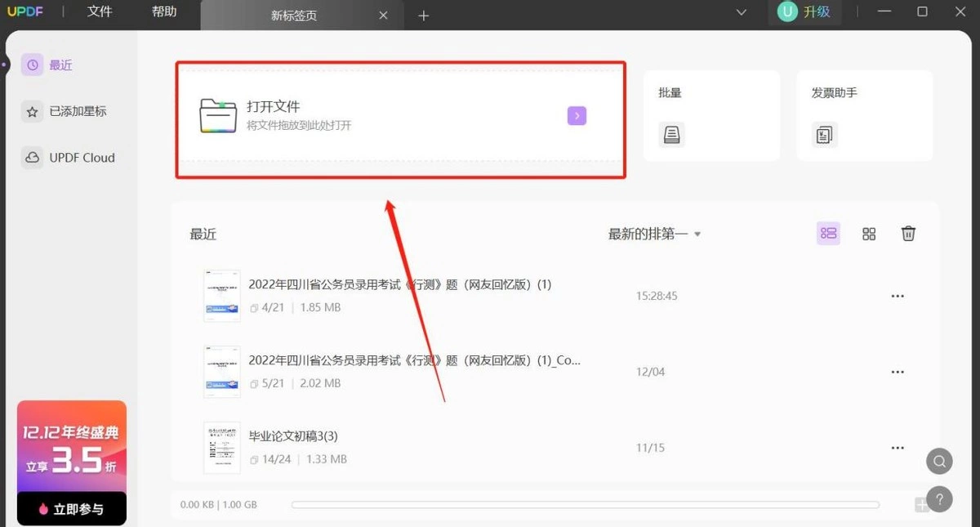Click the 批量 label
980x527 pixels.
click(x=670, y=92)
